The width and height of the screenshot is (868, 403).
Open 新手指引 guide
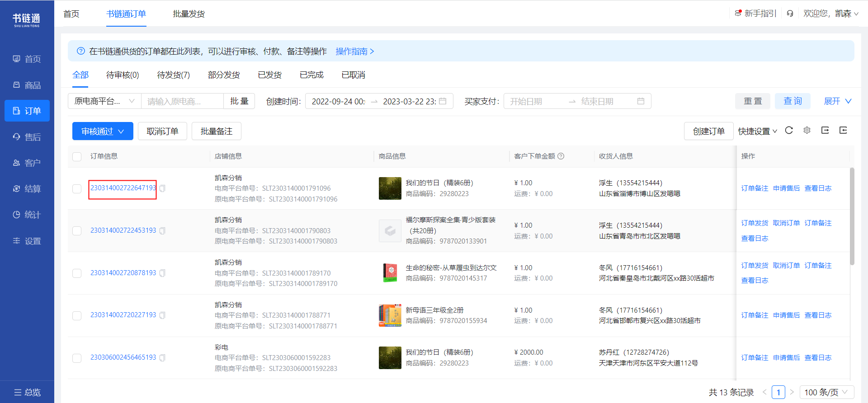[755, 14]
